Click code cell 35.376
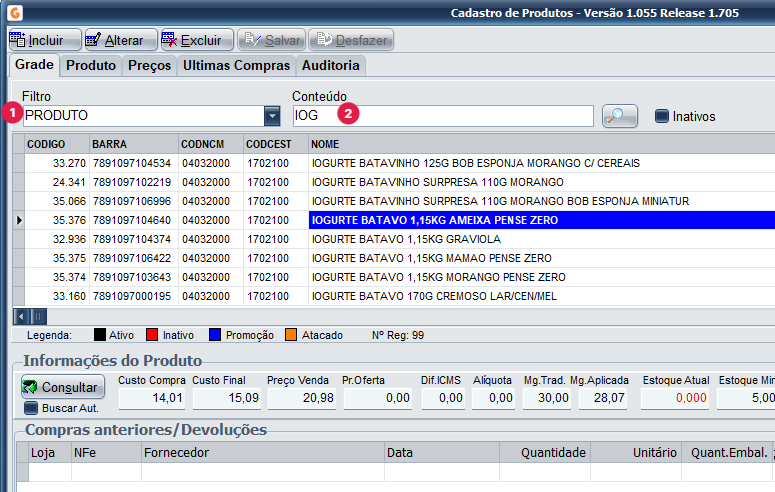Viewport: 775px width, 492px height. point(57,220)
